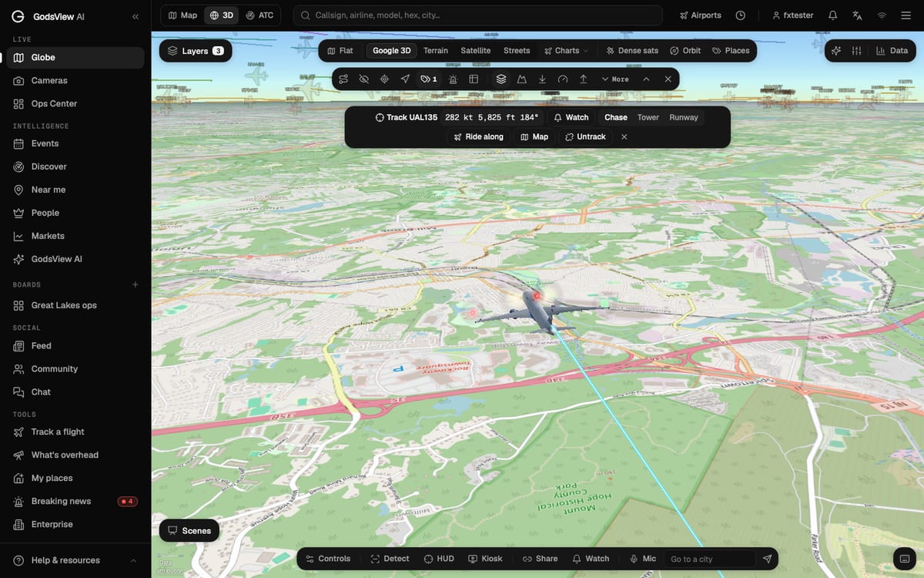Click the Ride along button
The width and height of the screenshot is (924, 578).
click(x=478, y=136)
